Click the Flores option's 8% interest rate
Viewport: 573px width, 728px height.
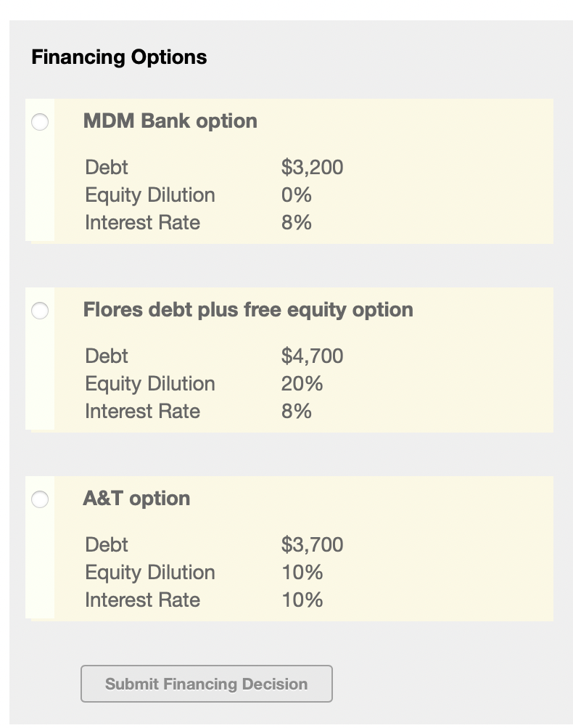click(297, 412)
